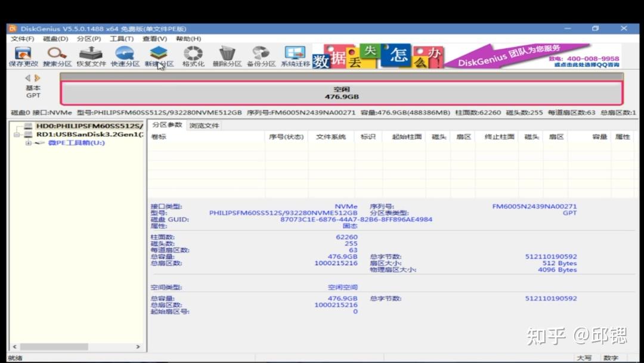Click the 文件系统 column header
This screenshot has width=644, height=363.
point(330,137)
